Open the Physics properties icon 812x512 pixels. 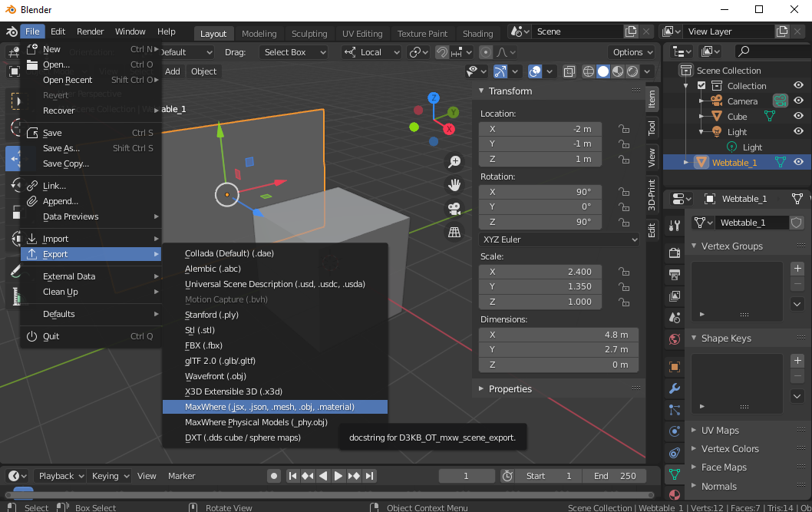(x=675, y=431)
